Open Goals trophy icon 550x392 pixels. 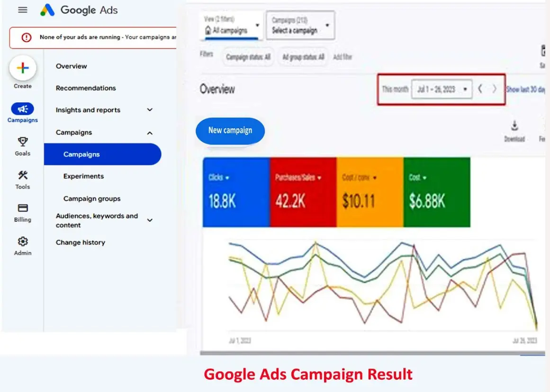(22, 142)
